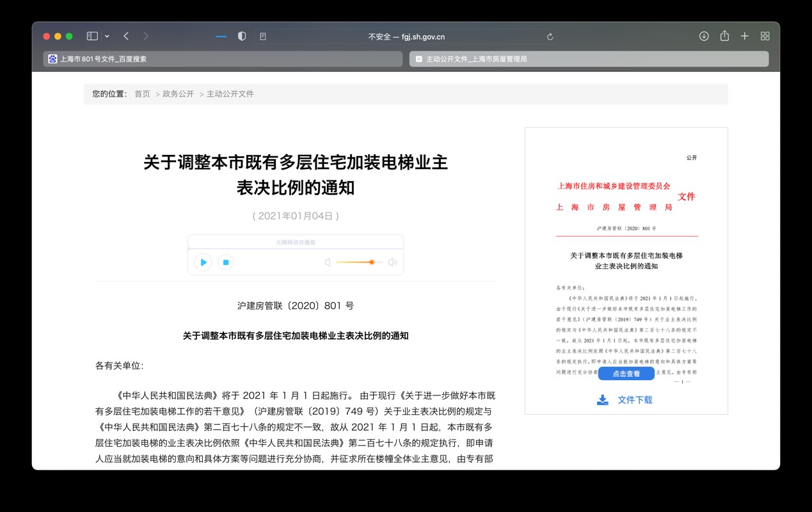Play the accessible audio broadcast
Image resolution: width=812 pixels, height=512 pixels.
tap(203, 262)
